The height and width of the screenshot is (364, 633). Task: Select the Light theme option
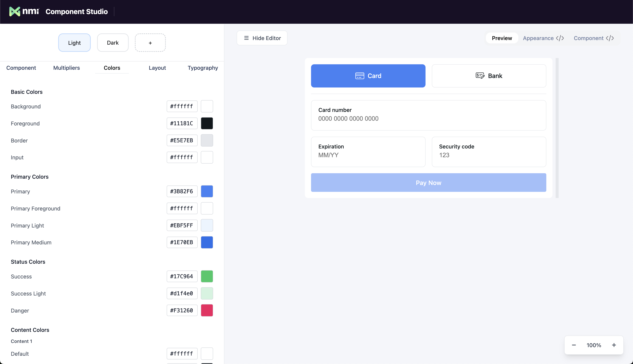[74, 43]
